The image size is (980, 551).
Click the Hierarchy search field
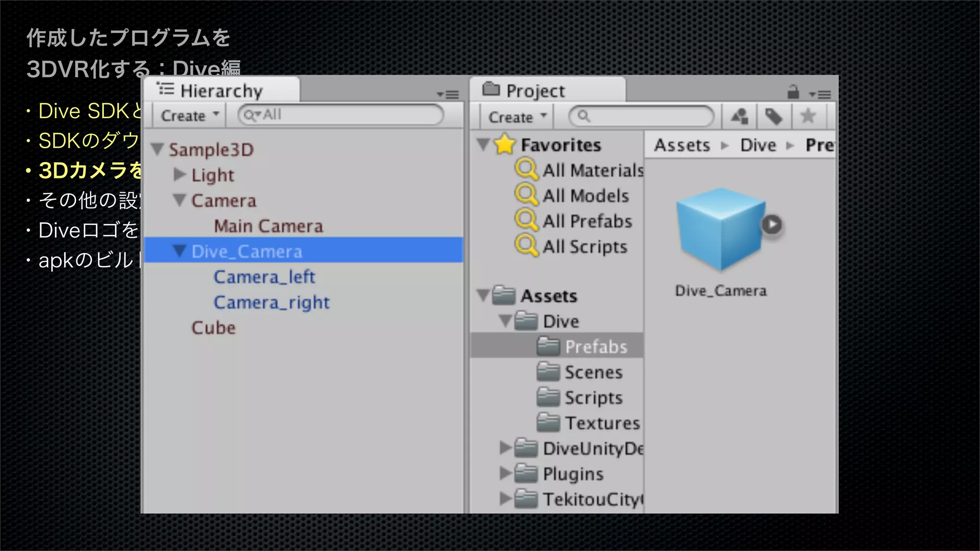point(341,115)
